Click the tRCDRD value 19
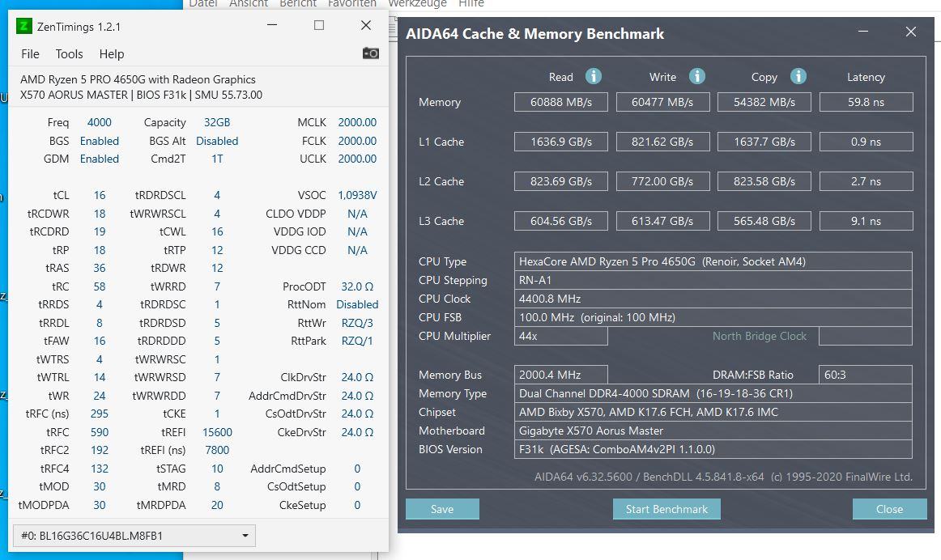941x560 pixels. pyautogui.click(x=99, y=231)
